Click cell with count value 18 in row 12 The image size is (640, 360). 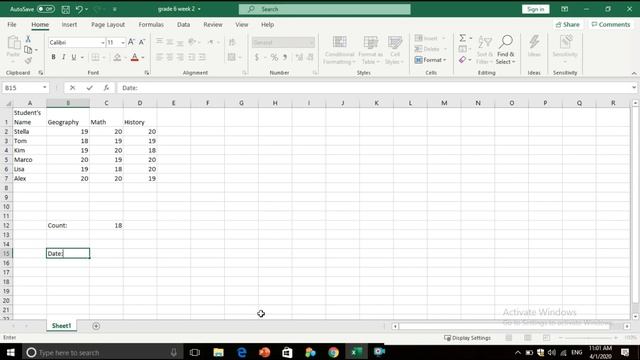tap(106, 225)
